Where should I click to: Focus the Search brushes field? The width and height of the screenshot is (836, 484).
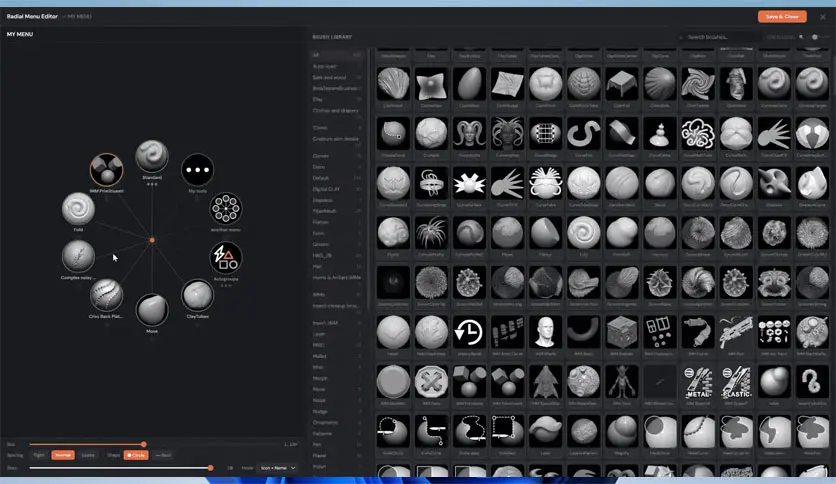(x=722, y=37)
